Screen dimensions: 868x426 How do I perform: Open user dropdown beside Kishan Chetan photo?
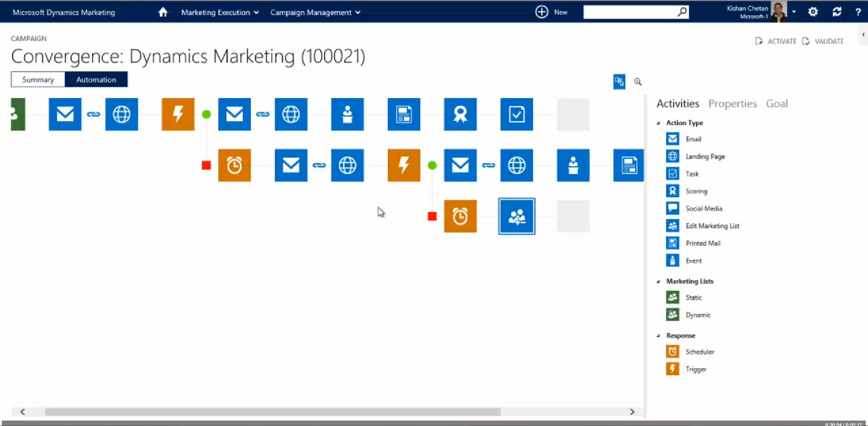[794, 12]
